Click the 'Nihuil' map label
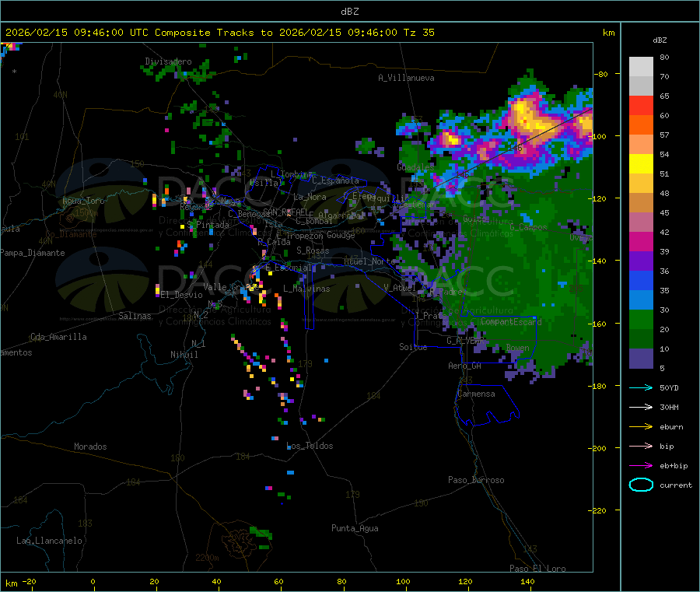 (x=184, y=355)
